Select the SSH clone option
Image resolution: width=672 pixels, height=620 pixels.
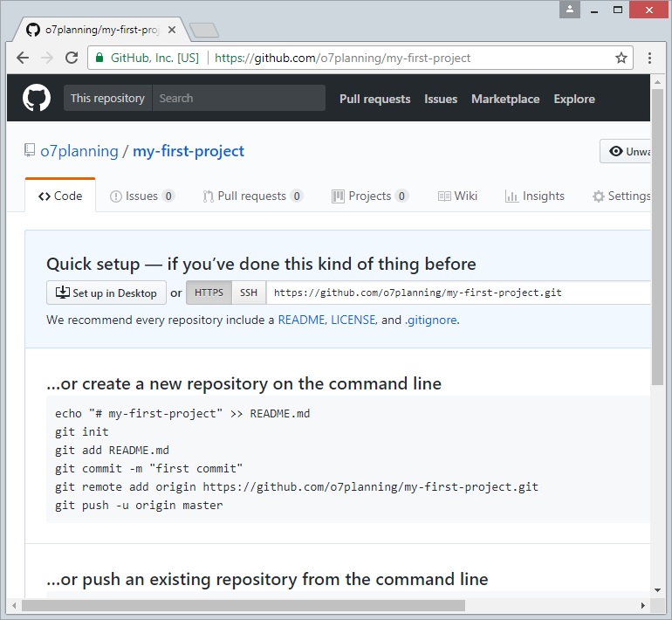(249, 293)
